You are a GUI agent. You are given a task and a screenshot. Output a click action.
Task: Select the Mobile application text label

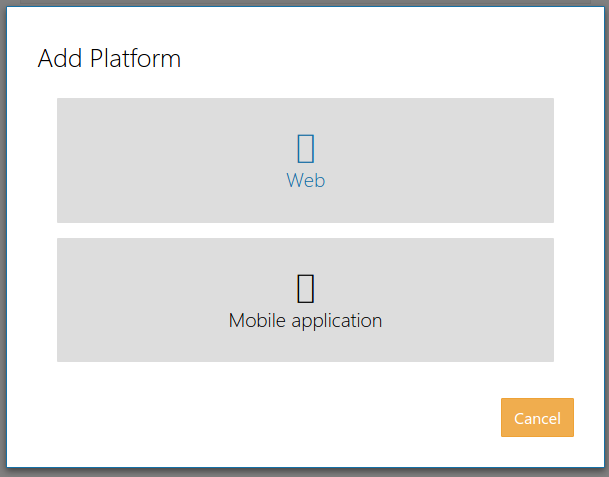point(305,321)
